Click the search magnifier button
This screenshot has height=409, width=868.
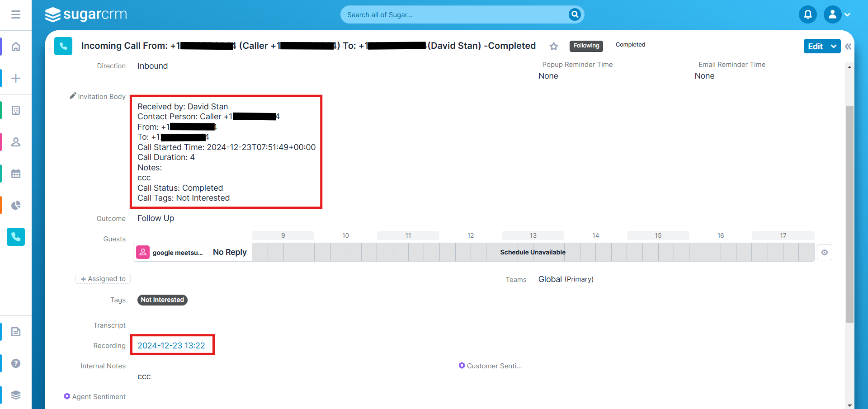[x=575, y=14]
